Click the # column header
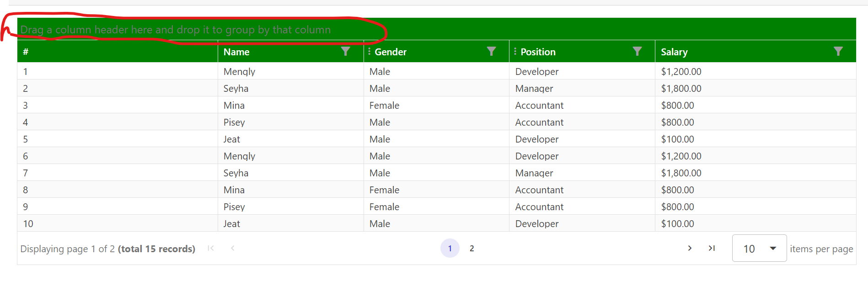 (118, 52)
